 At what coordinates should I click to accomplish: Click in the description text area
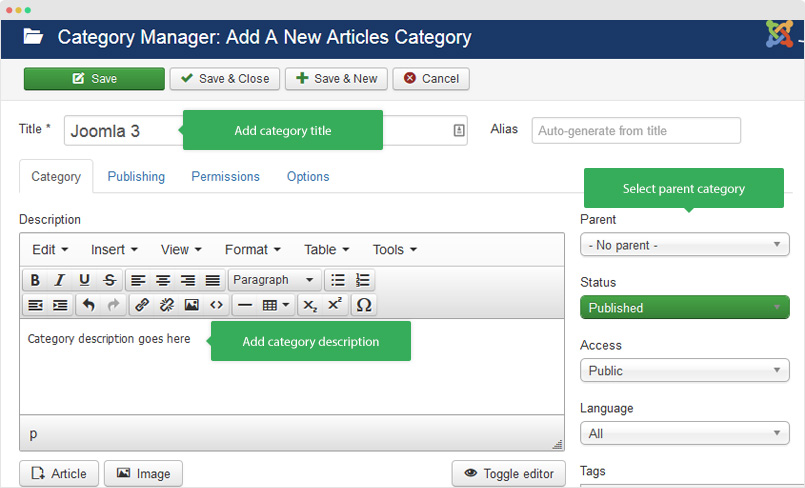tap(292, 367)
